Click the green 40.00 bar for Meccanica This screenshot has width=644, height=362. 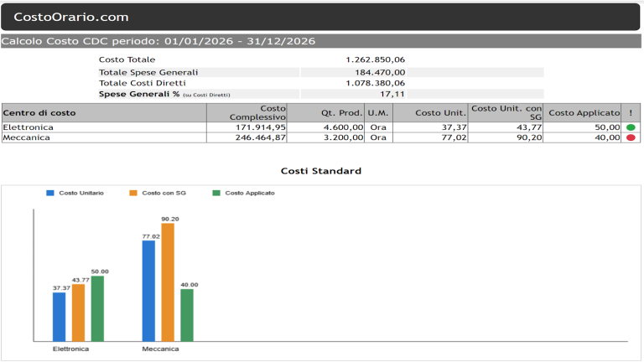187,314
